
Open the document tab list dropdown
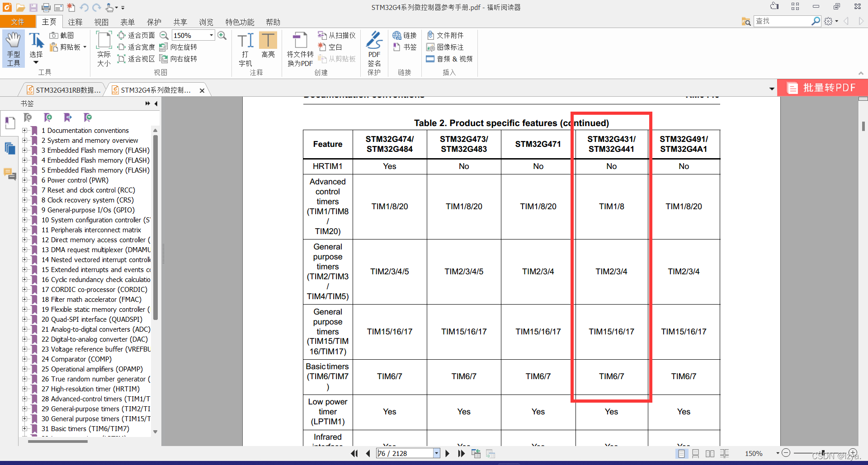point(772,89)
